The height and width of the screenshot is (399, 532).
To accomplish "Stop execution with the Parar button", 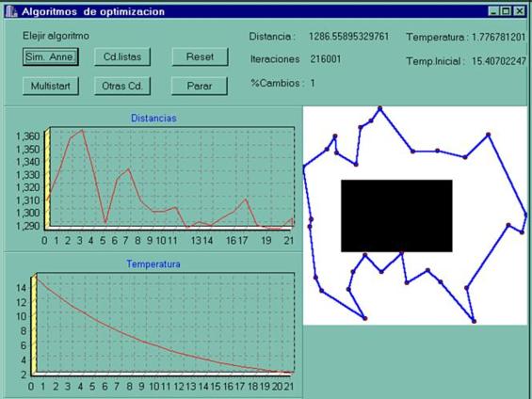I will point(200,86).
